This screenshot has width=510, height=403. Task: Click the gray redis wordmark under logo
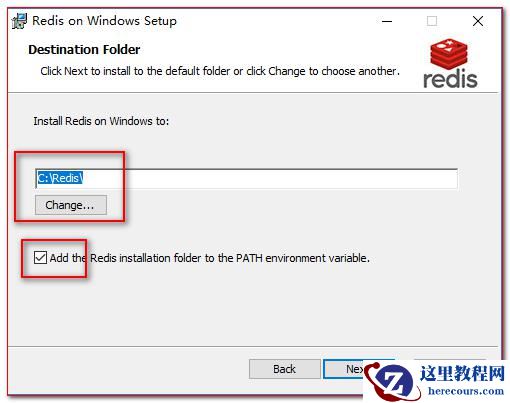(450, 79)
